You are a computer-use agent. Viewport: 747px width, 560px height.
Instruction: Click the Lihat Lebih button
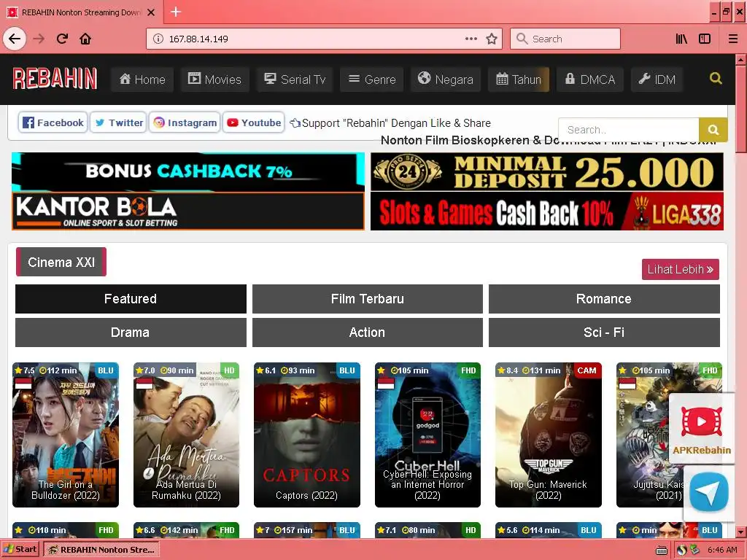click(x=681, y=269)
